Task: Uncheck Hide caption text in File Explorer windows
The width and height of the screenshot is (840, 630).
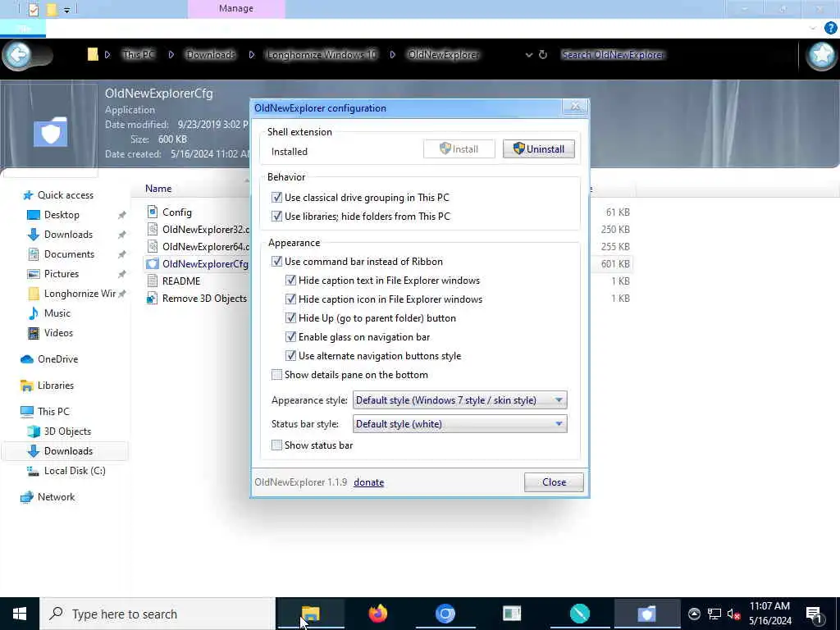Action: 290,281
